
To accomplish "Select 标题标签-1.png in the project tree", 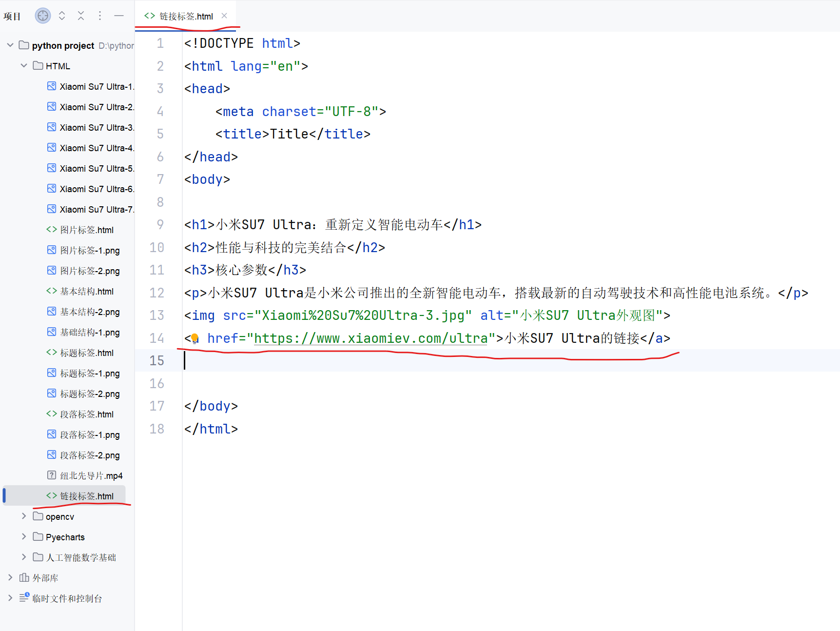I will click(83, 373).
